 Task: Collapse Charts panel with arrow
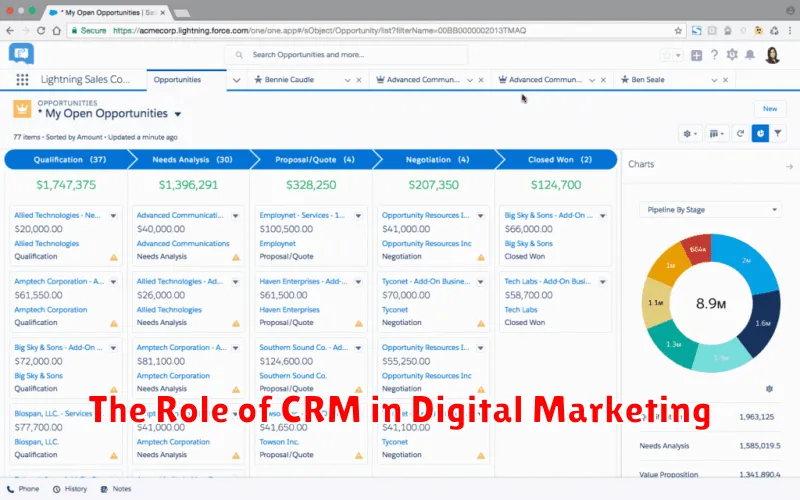tap(789, 166)
